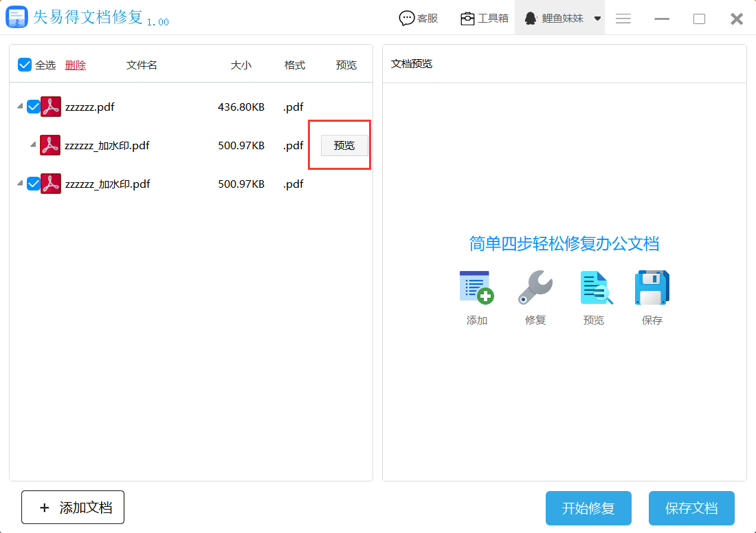
Task: Click the 修复 wrench step icon
Action: (x=535, y=287)
